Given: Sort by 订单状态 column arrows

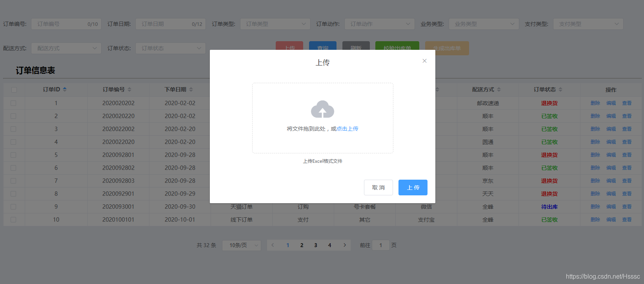Looking at the screenshot, I should 560,89.
